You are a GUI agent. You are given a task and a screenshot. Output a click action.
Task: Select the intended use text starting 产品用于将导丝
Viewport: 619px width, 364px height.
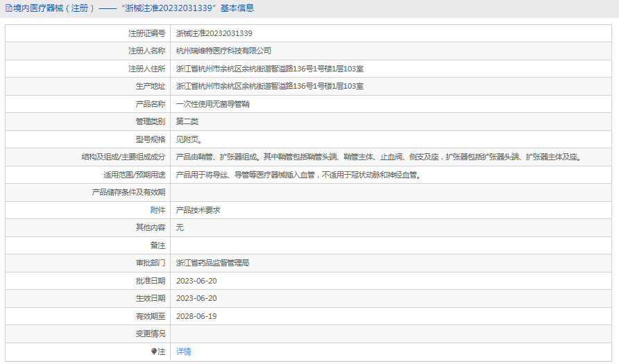tap(300, 175)
